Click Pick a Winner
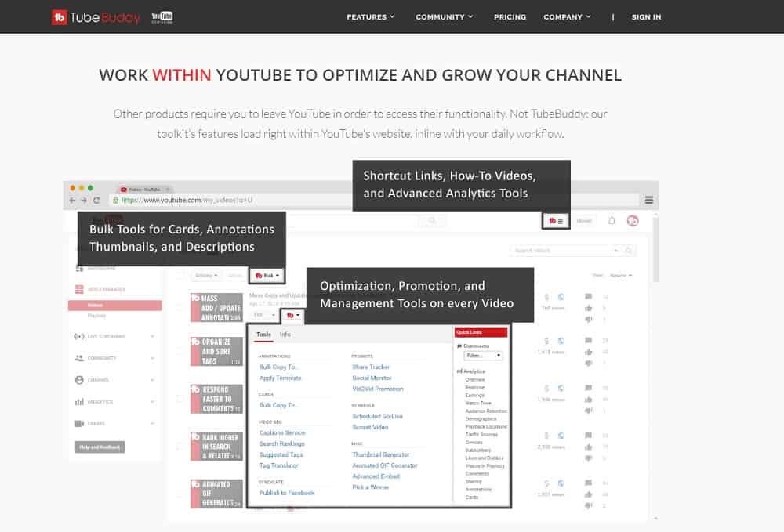The width and height of the screenshot is (784, 532). 371,487
